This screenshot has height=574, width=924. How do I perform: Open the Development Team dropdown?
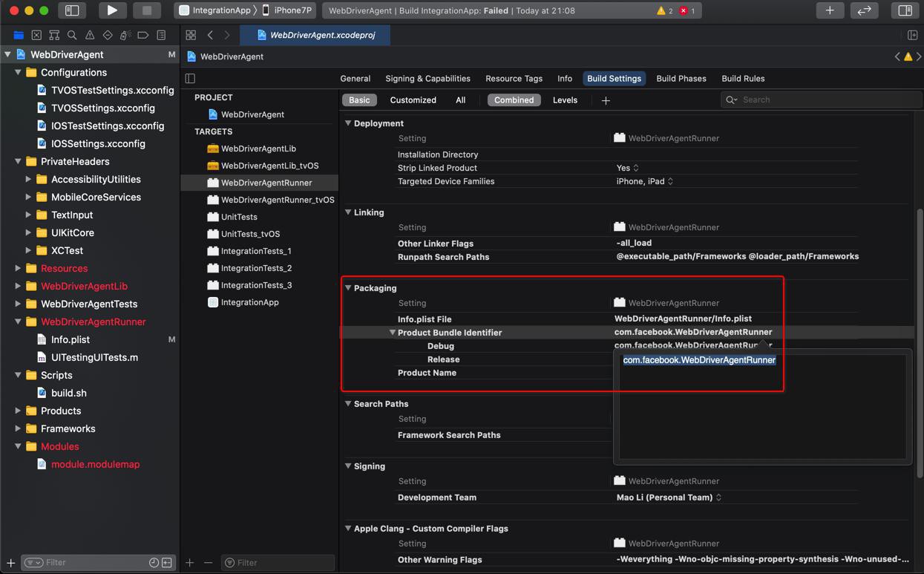point(669,498)
